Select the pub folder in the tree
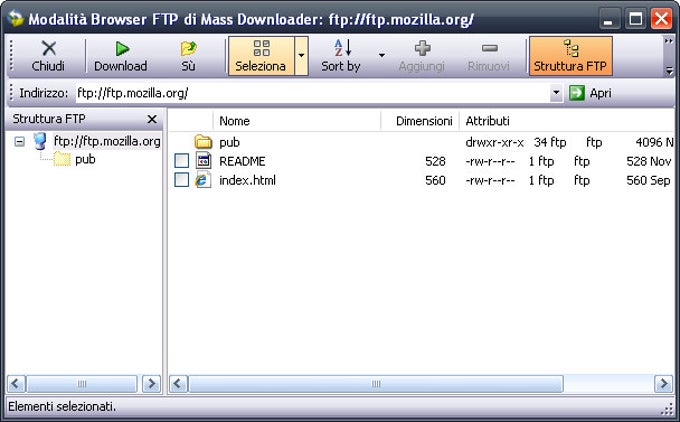The width and height of the screenshot is (680, 422). click(85, 160)
